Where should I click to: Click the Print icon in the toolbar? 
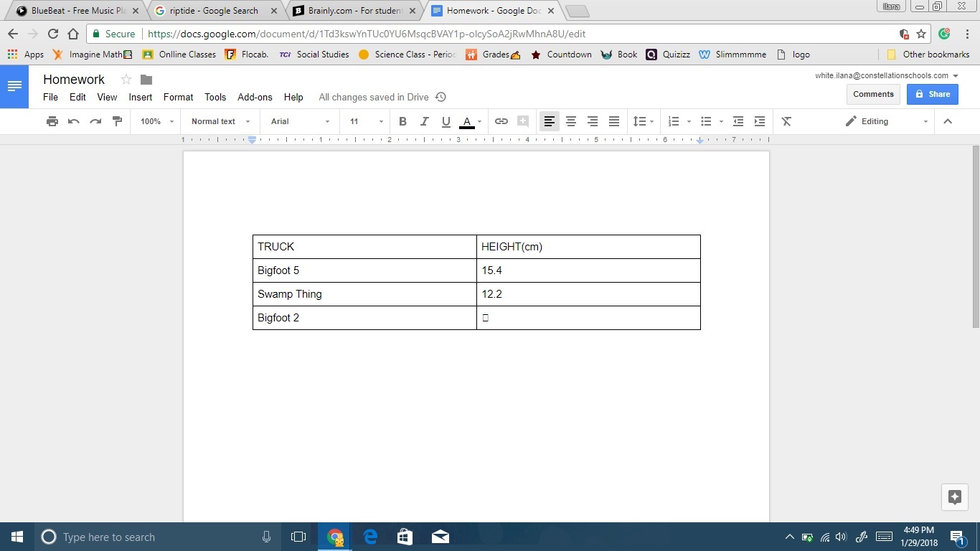tap(52, 121)
